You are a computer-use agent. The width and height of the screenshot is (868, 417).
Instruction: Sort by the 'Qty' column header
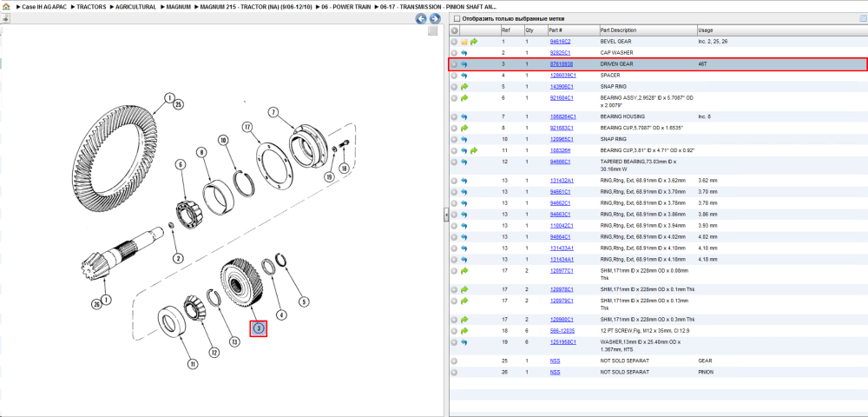pyautogui.click(x=535, y=30)
